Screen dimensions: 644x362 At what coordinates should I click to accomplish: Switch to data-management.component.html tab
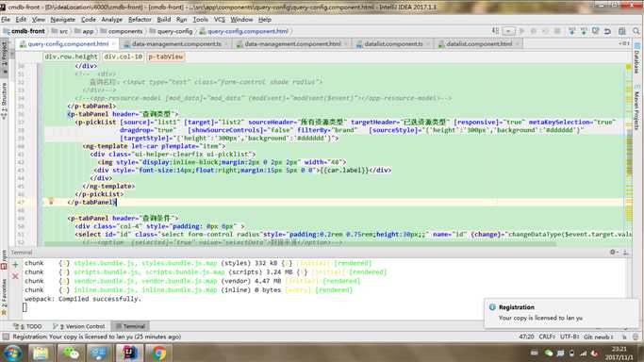click(292, 44)
